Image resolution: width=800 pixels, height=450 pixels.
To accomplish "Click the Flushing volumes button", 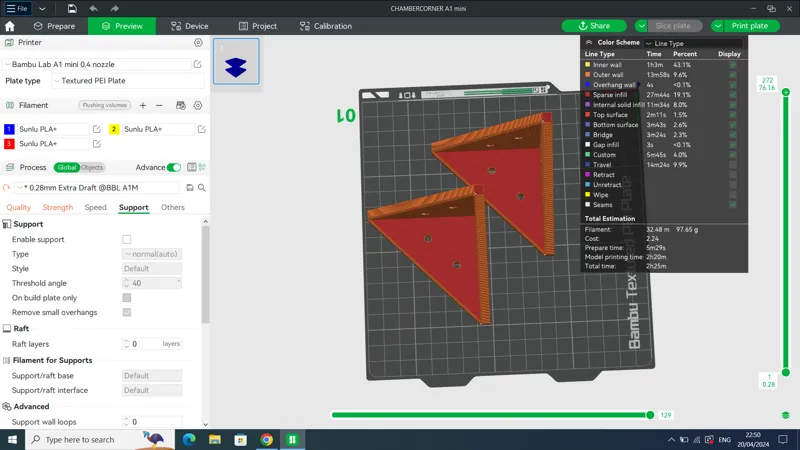I will tap(105, 105).
